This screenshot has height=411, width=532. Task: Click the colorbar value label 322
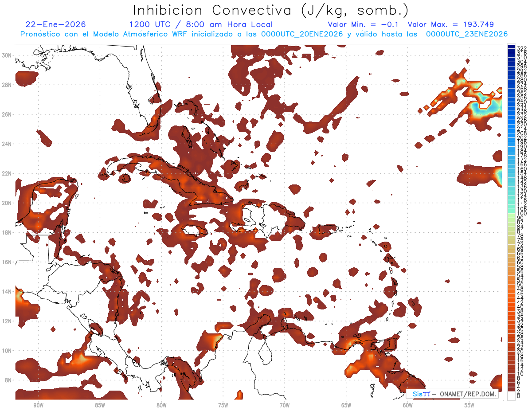[x=521, y=48]
